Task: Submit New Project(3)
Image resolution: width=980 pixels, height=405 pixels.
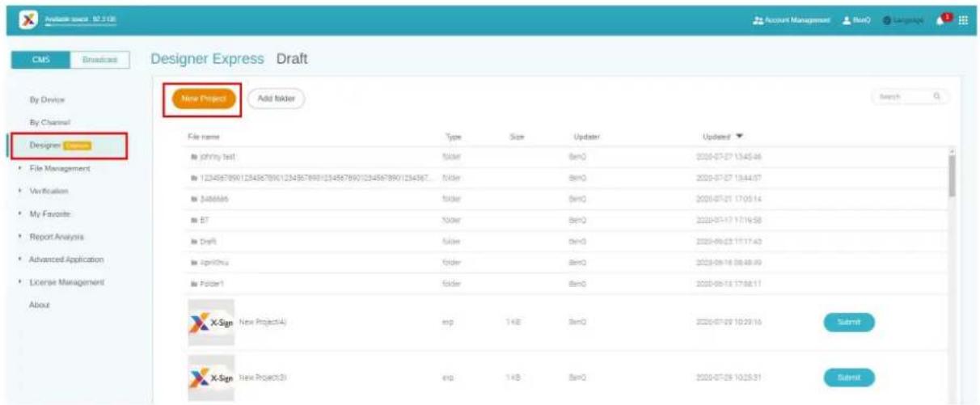Action: click(848, 376)
